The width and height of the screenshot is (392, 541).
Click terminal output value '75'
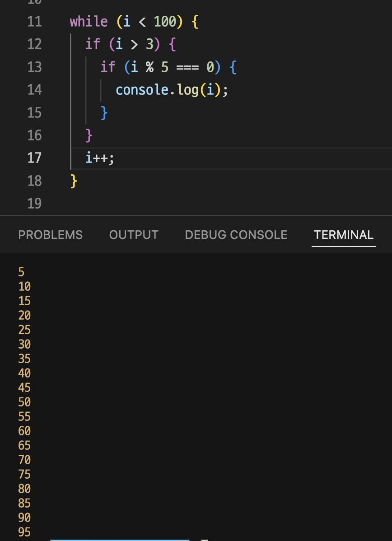click(x=24, y=475)
